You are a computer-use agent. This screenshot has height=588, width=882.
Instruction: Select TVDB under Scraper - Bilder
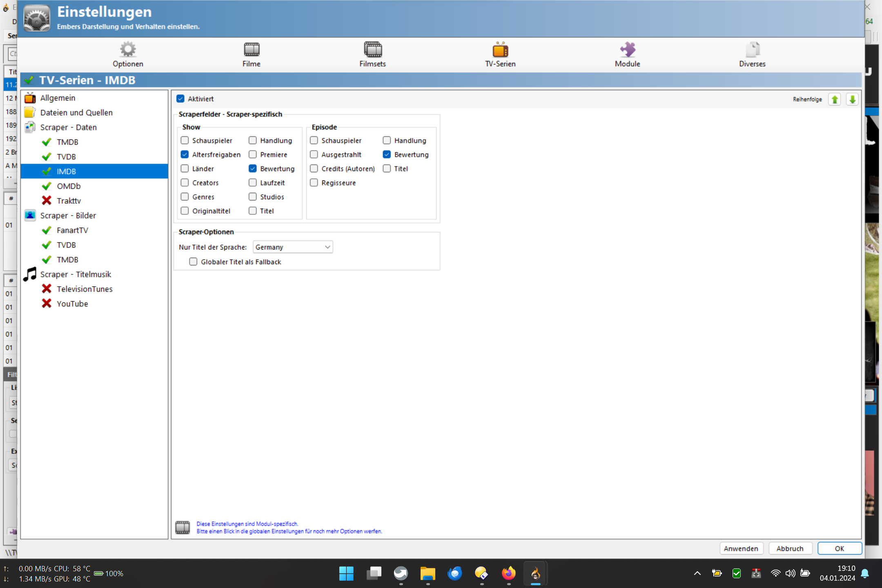click(66, 245)
